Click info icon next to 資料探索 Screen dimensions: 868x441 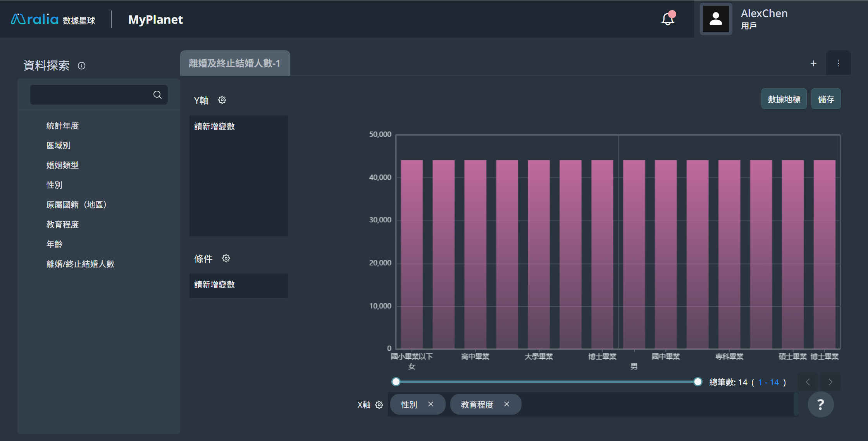(x=81, y=65)
